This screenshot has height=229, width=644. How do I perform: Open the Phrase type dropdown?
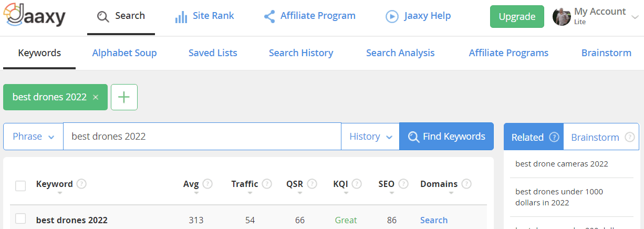34,137
